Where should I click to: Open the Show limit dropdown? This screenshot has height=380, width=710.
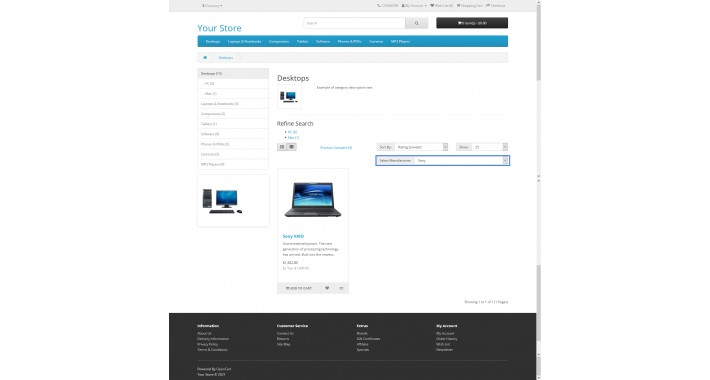(489, 147)
